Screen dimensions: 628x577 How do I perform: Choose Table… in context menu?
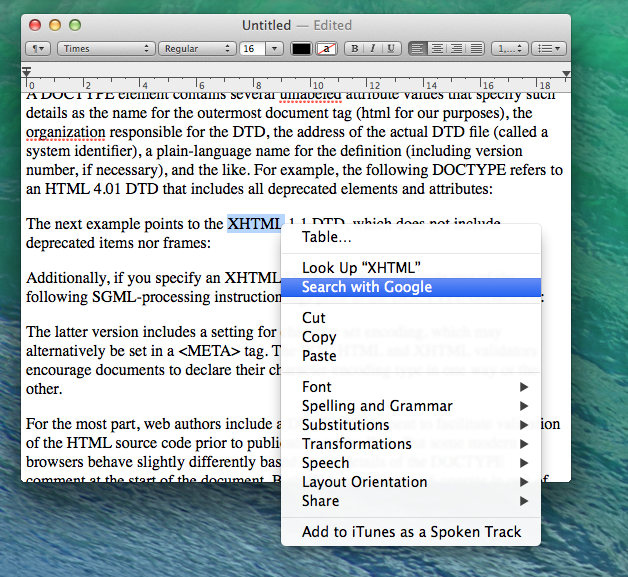coord(411,237)
